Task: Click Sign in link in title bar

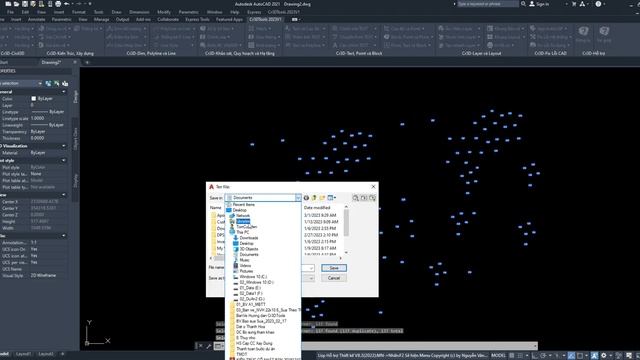Action: [542, 4]
